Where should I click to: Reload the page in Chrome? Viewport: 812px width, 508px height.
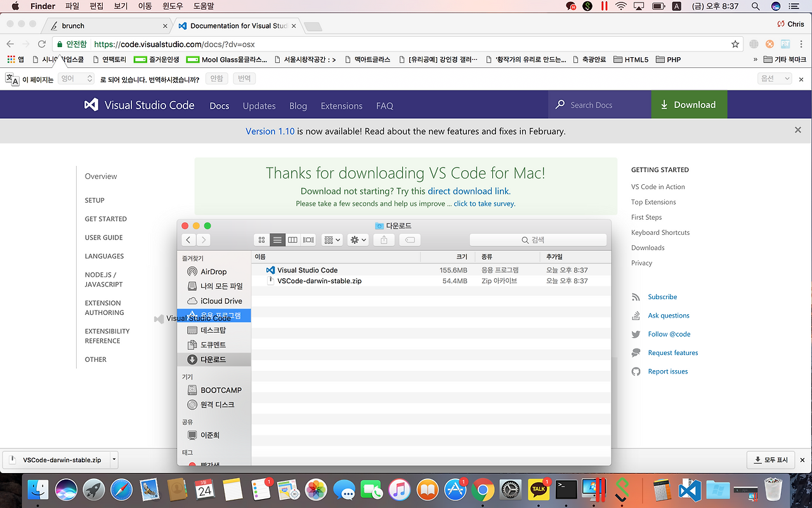coord(42,44)
